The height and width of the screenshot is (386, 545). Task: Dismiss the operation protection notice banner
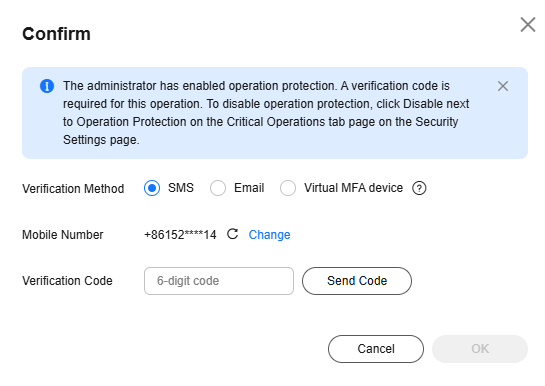click(503, 86)
